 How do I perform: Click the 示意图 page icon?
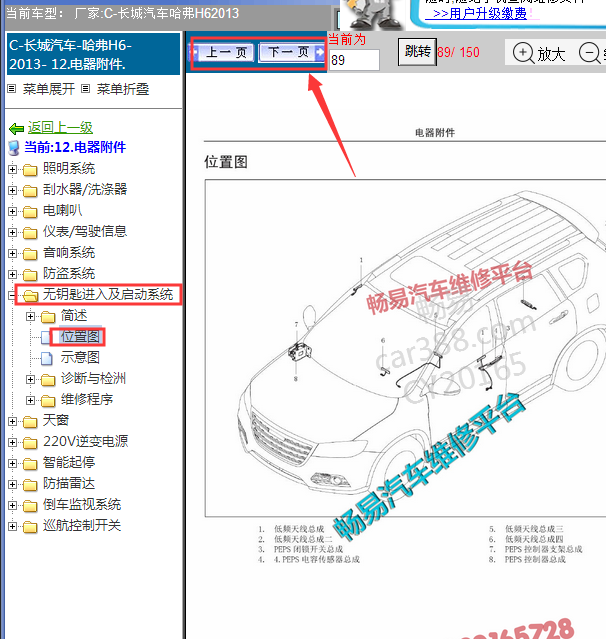click(47, 358)
